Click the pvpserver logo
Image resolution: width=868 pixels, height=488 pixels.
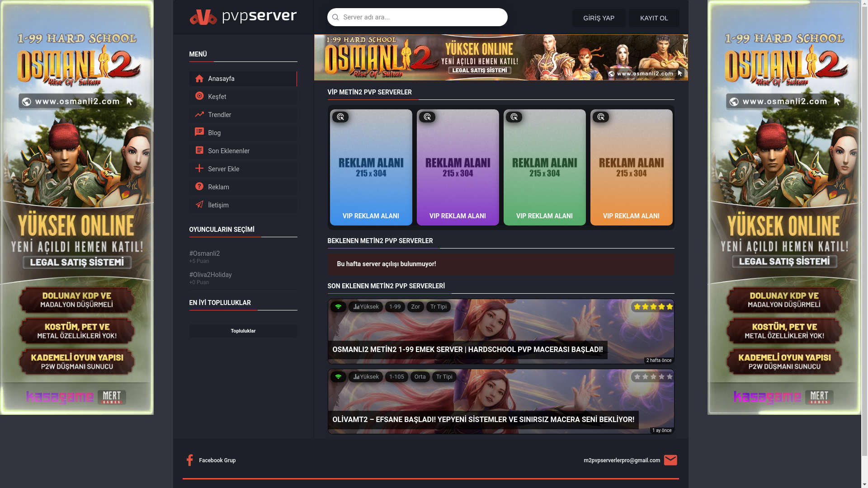(243, 17)
